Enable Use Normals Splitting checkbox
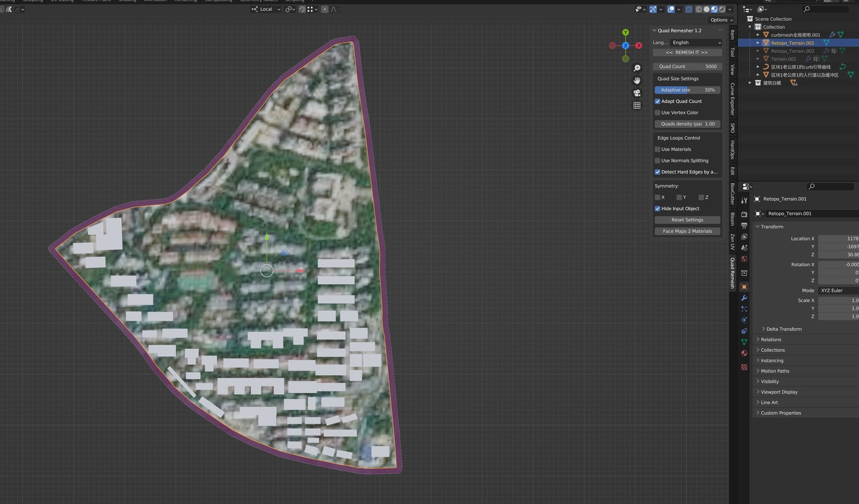 [657, 161]
